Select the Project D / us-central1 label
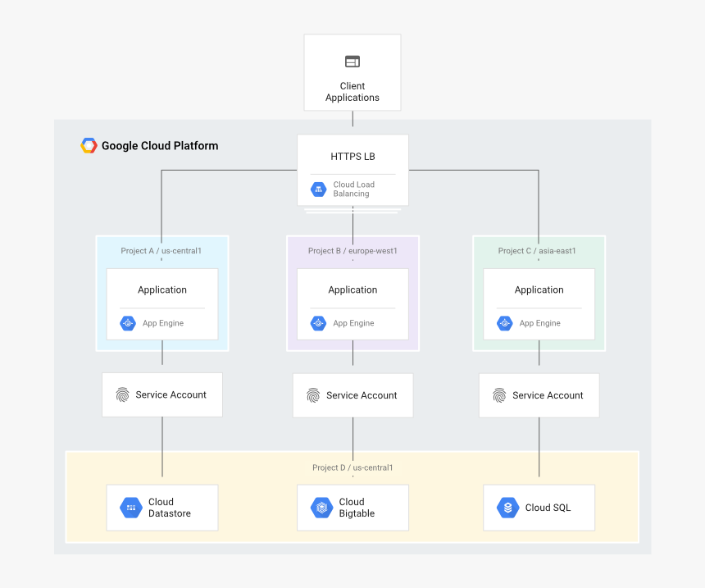 [352, 468]
